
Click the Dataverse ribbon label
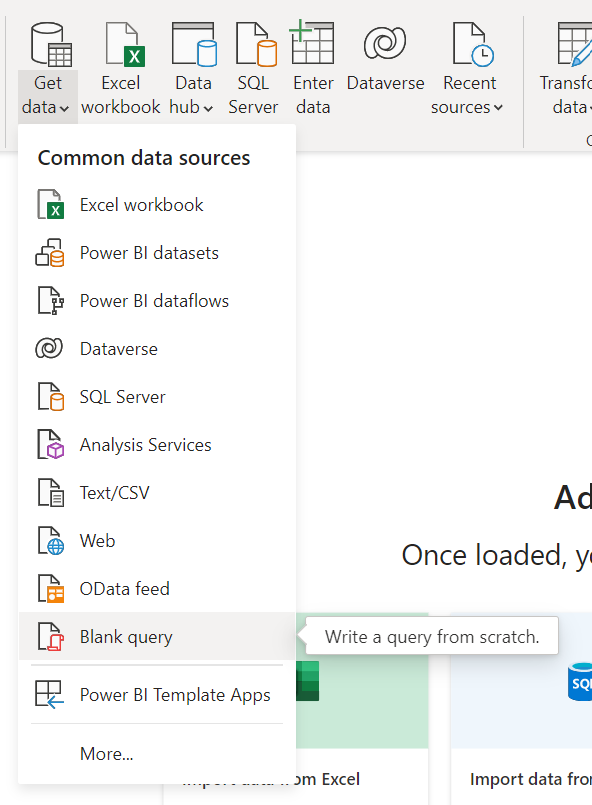click(386, 83)
